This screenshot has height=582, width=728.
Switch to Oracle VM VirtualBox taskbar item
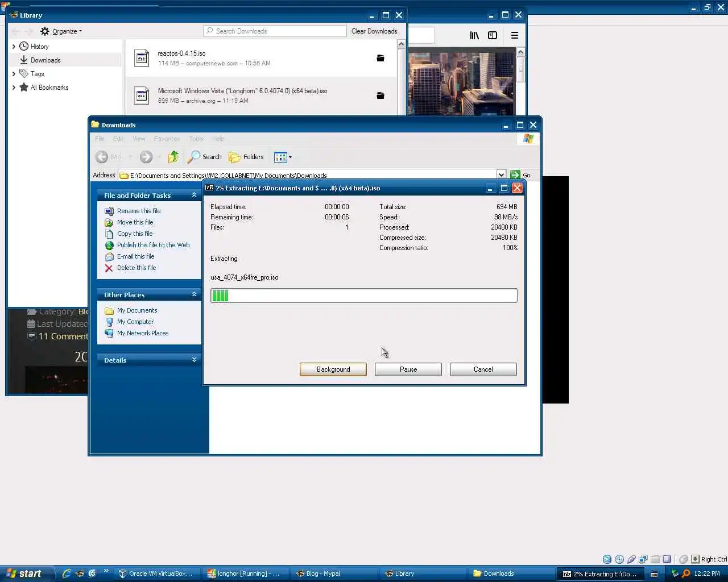coord(156,573)
